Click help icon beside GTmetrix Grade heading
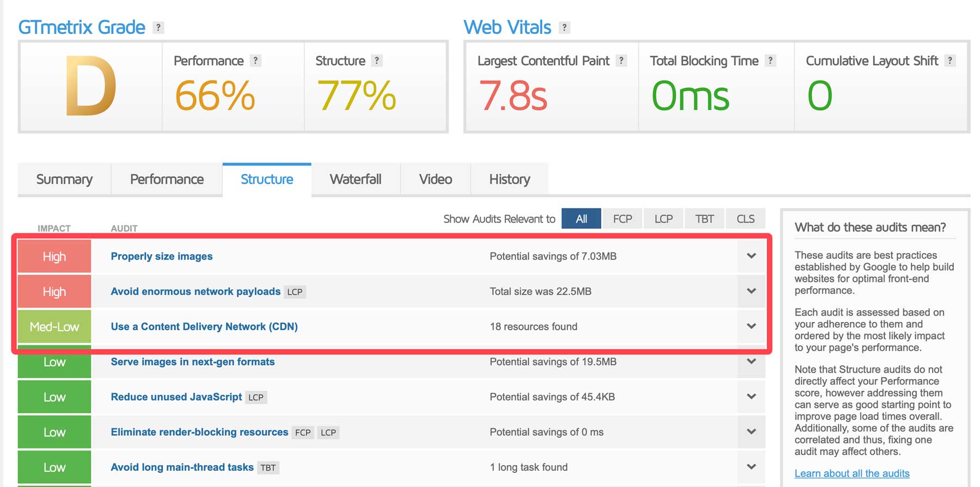 click(158, 27)
